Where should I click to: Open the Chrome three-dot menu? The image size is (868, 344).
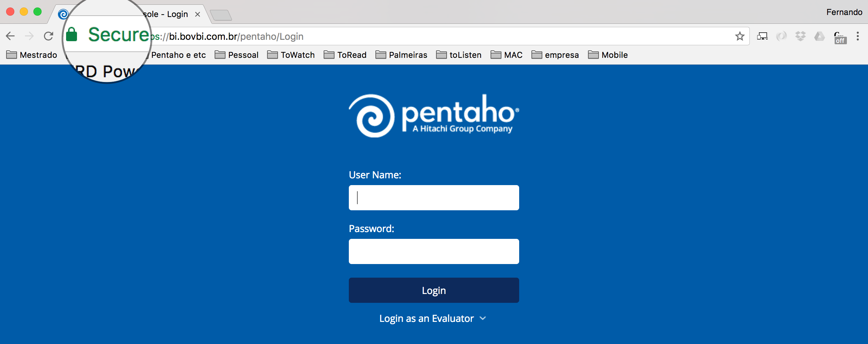(858, 36)
